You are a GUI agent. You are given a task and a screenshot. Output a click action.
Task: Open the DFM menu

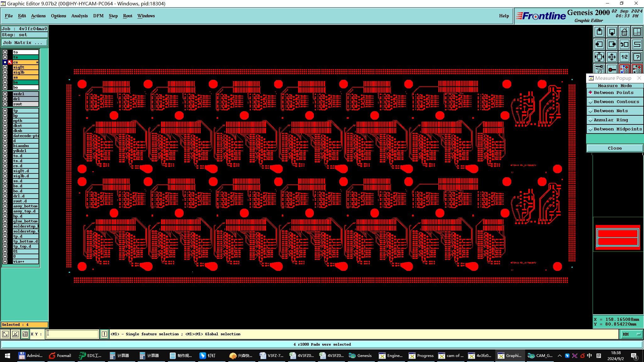pyautogui.click(x=98, y=16)
